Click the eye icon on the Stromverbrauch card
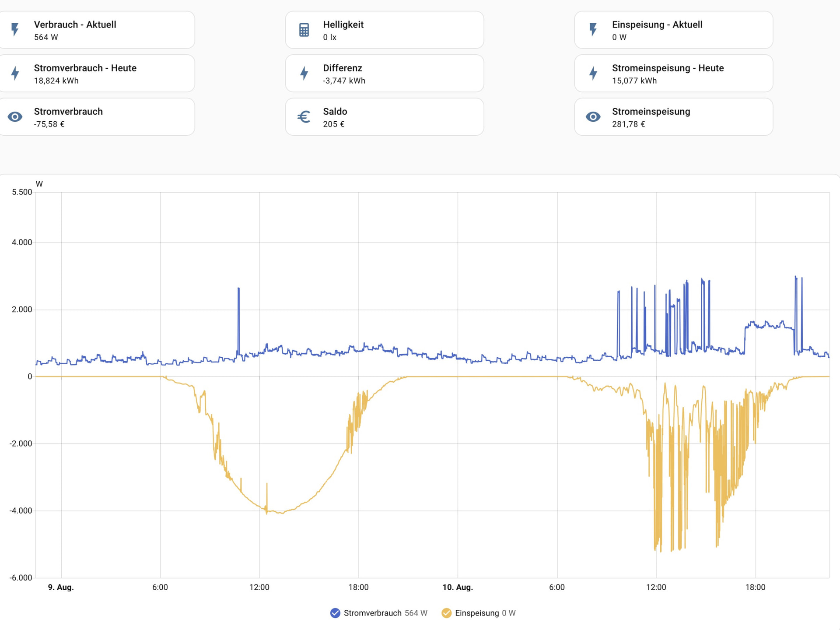The height and width of the screenshot is (630, 840). tap(15, 117)
